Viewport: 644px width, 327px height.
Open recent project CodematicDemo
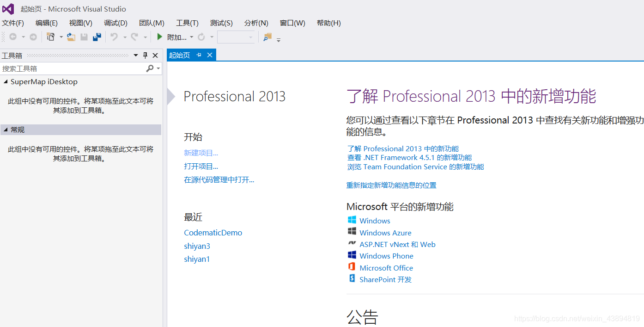[213, 233]
